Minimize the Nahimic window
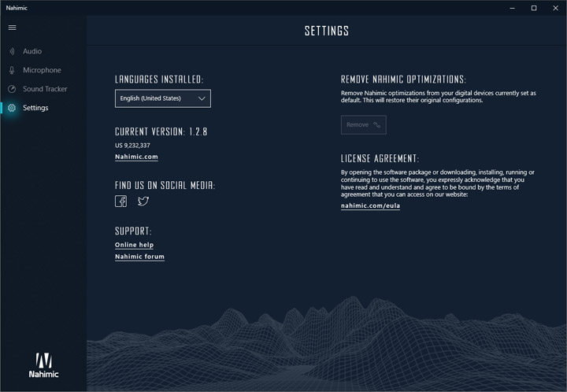 pos(512,8)
